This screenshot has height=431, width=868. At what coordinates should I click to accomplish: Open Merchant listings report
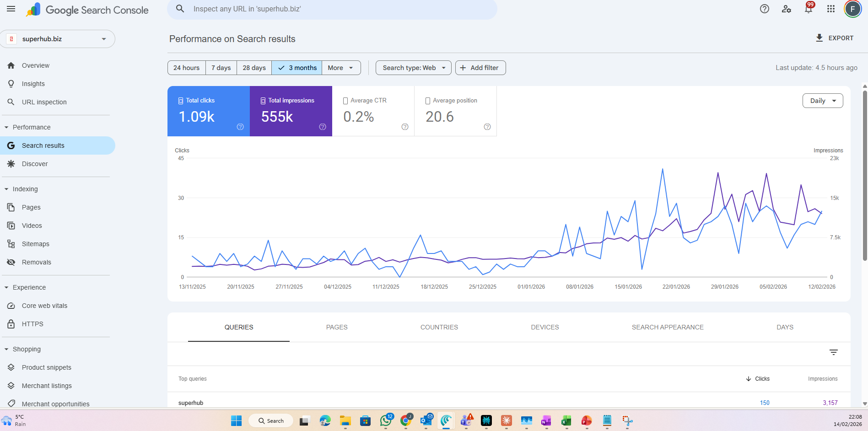[58, 386]
